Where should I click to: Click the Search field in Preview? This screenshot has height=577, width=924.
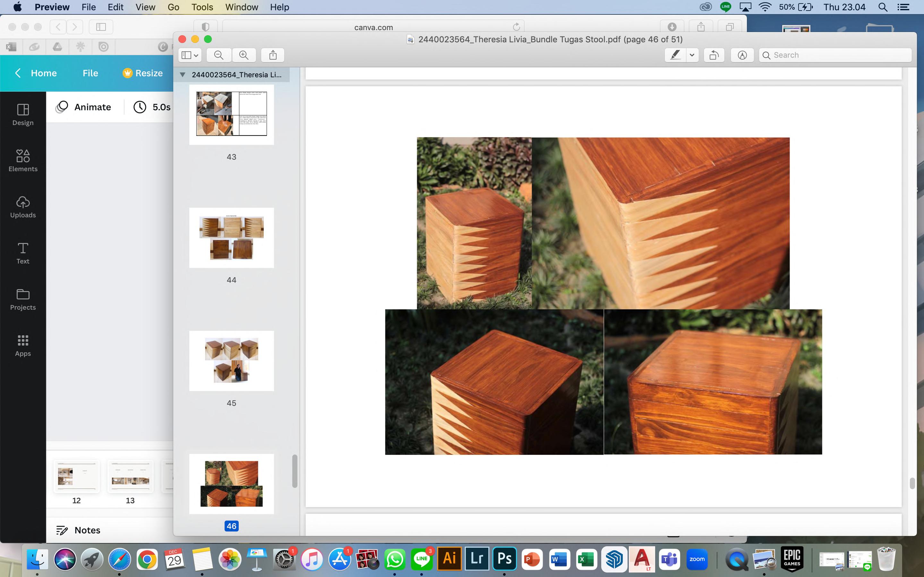click(x=836, y=55)
